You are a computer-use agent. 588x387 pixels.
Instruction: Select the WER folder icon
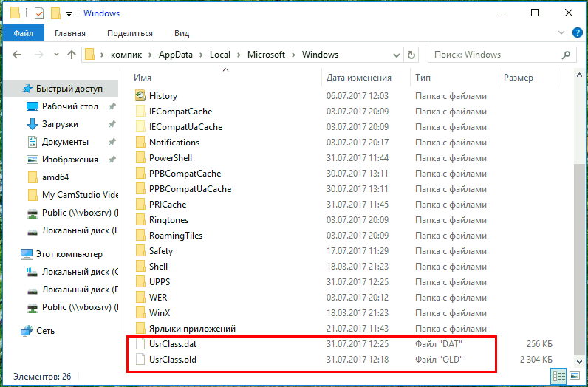point(140,298)
